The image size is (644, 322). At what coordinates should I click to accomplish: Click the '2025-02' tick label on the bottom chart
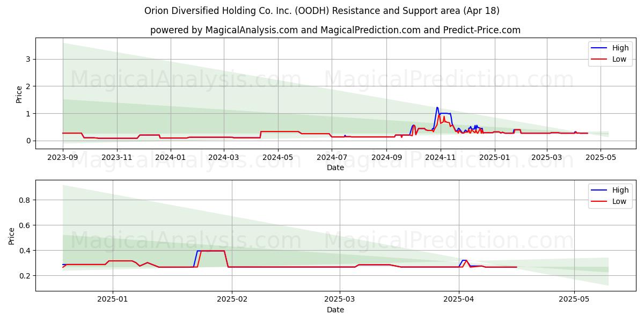[232, 299]
